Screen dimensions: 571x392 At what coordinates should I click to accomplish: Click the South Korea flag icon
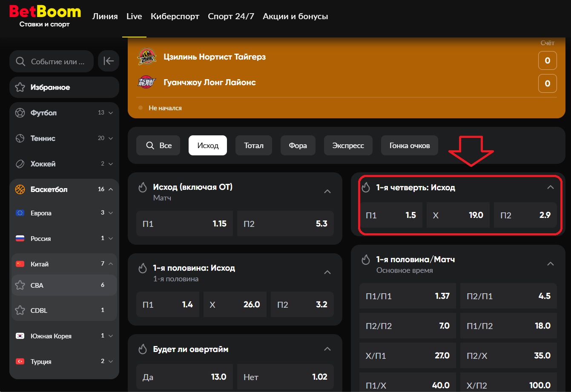(x=20, y=336)
